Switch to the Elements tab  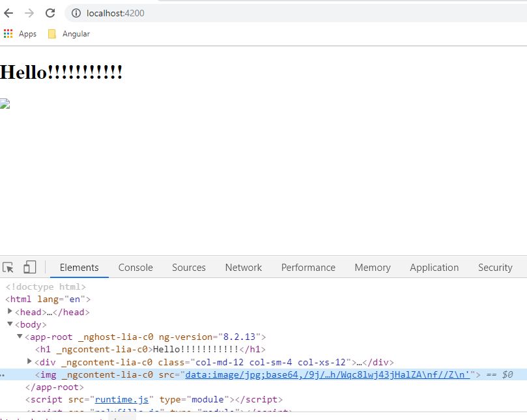[x=79, y=268]
